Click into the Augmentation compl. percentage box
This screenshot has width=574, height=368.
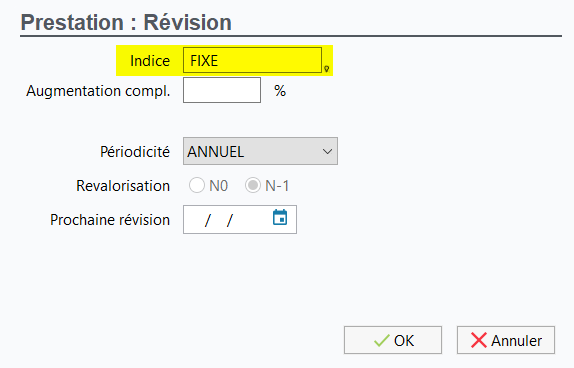pos(222,90)
